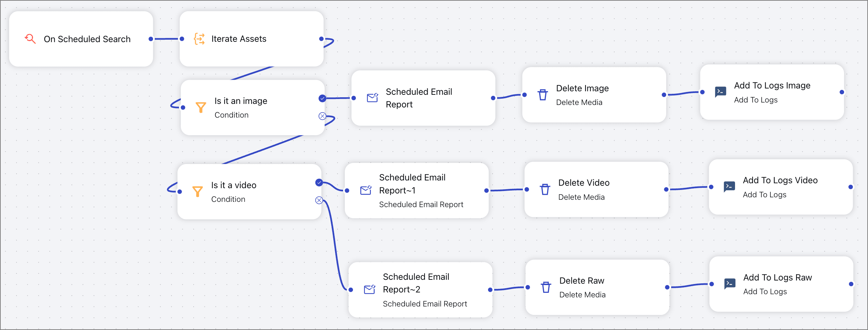
Task: Select the Delete Raw node
Action: point(597,287)
